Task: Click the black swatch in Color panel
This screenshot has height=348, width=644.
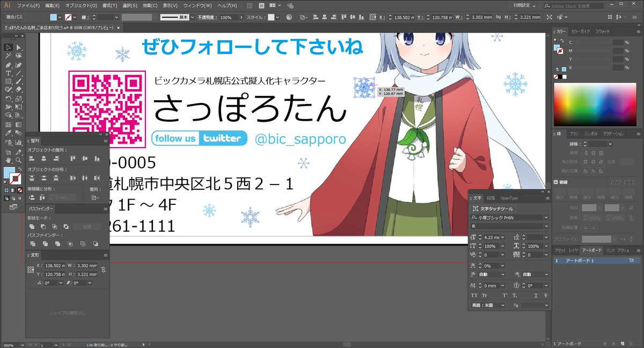Action: coord(560,77)
